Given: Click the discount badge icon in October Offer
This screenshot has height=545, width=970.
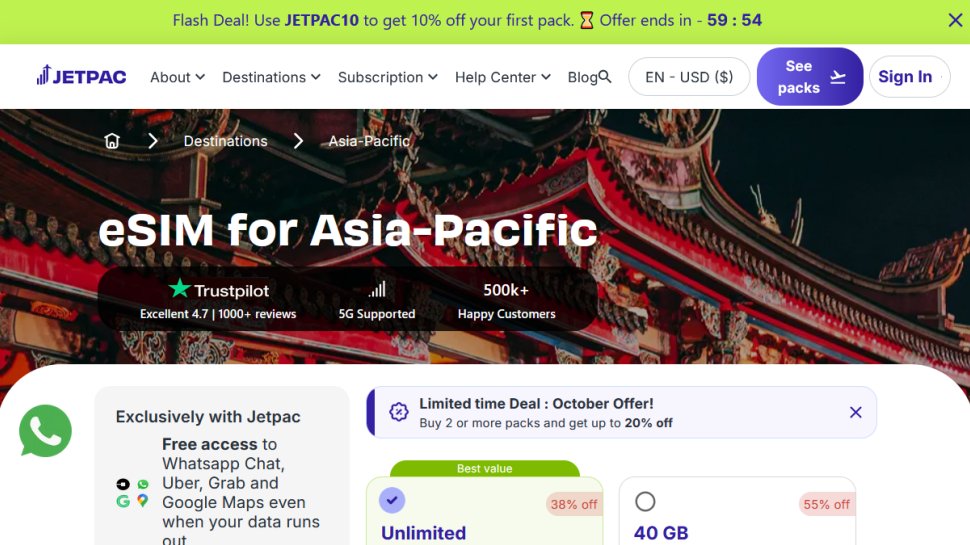Looking at the screenshot, I should pos(398,412).
